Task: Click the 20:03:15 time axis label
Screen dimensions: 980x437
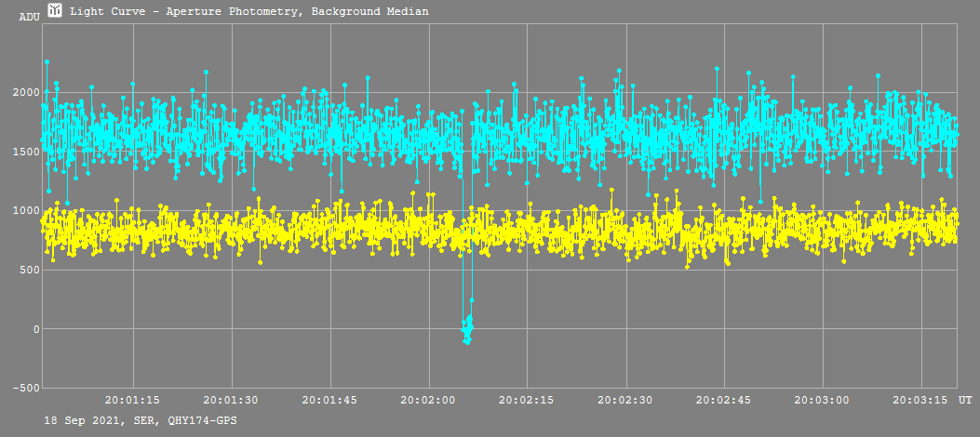Action: tap(922, 400)
